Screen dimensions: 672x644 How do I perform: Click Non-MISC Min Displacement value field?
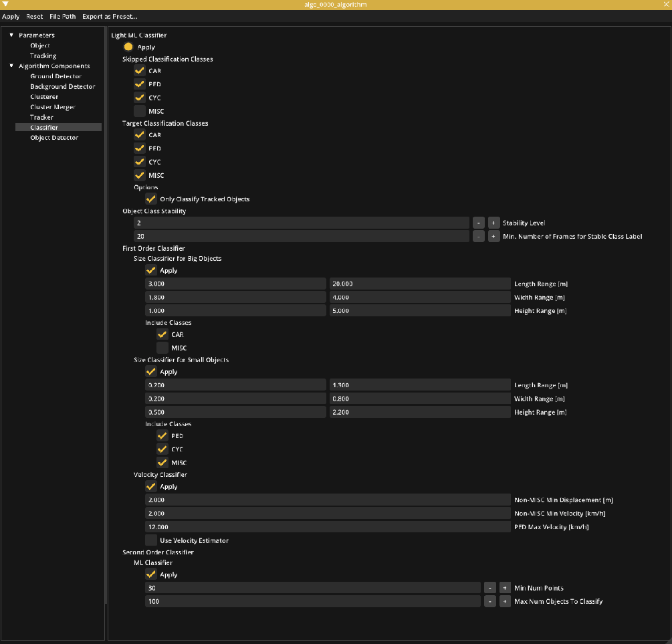(x=328, y=500)
